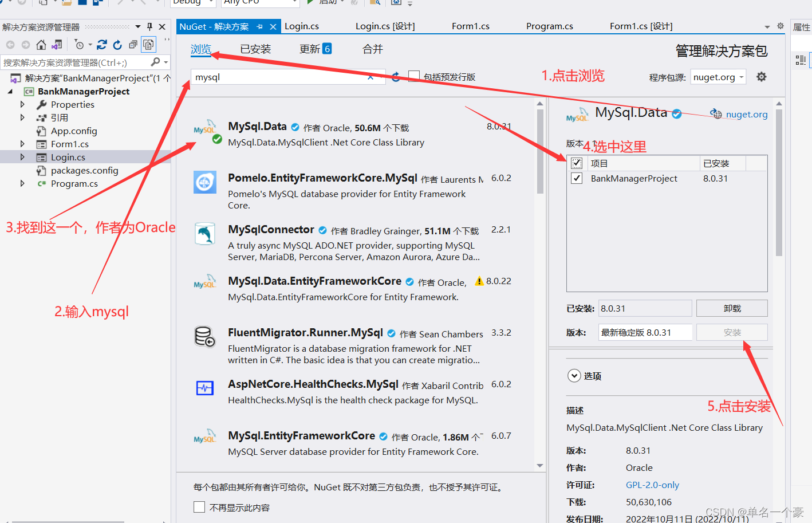Select the FluentMigrator.Runner.MySql database icon
Screen dimensions: 812x523
204,336
